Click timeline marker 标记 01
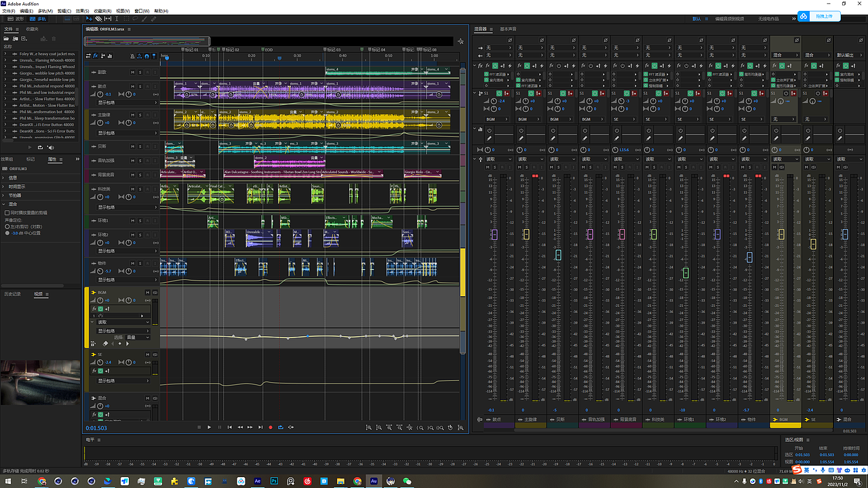 pos(190,49)
